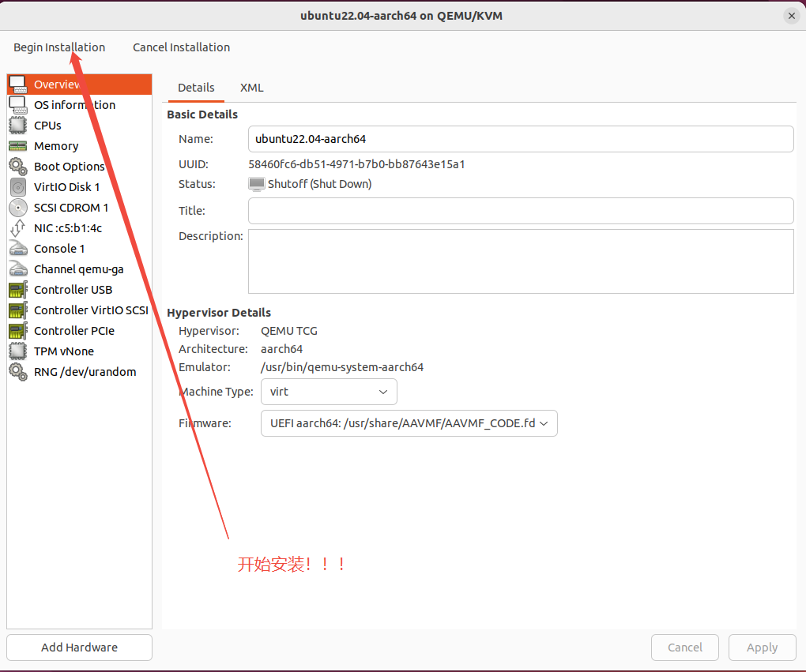The width and height of the screenshot is (806, 672).
Task: Select the 'Boot Options' sidebar label
Action: coord(70,167)
